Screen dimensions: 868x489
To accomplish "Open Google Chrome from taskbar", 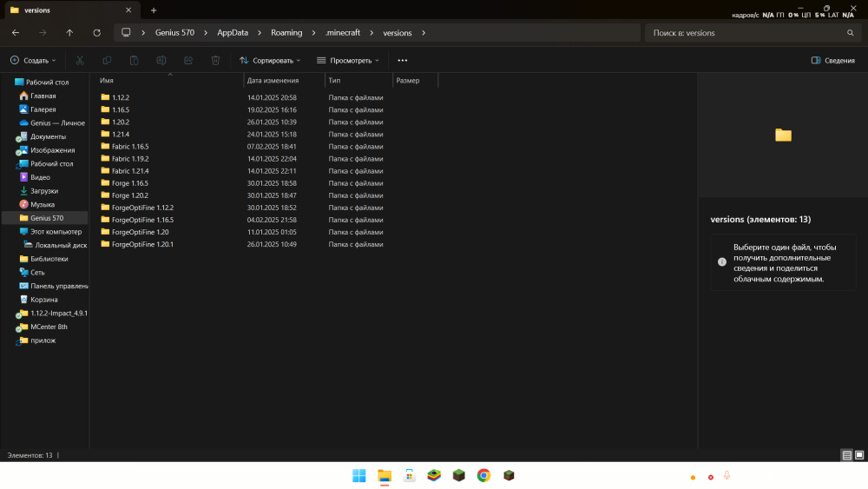I will [x=483, y=476].
